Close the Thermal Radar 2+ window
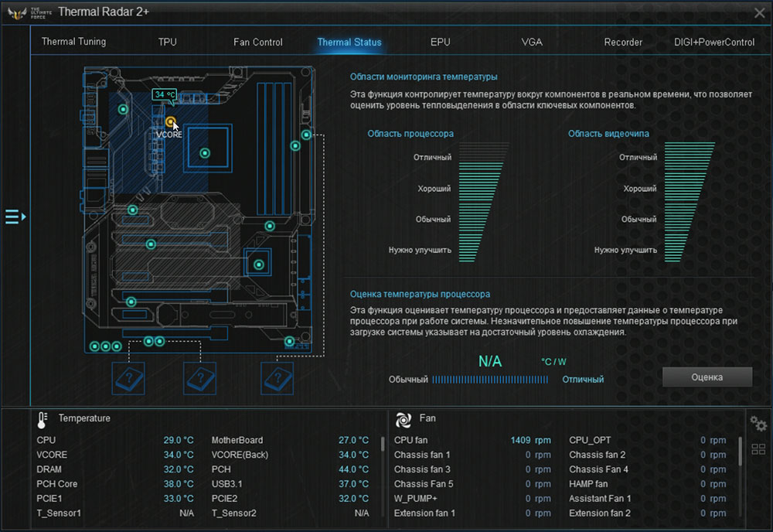773x532 pixels. click(x=759, y=13)
